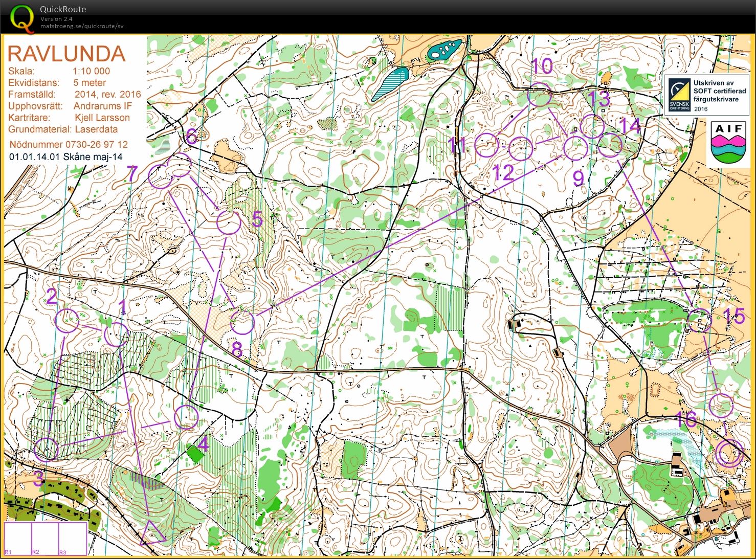Click control circle 4

186,417
